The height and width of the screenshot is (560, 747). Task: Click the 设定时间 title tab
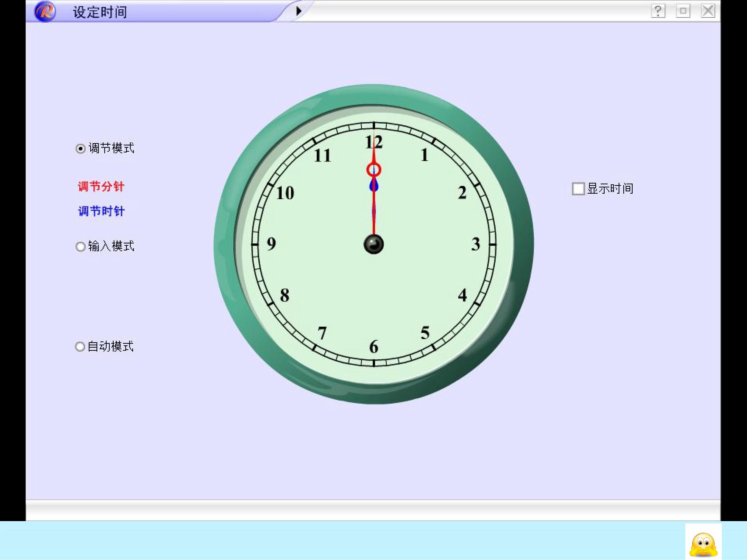pos(100,12)
